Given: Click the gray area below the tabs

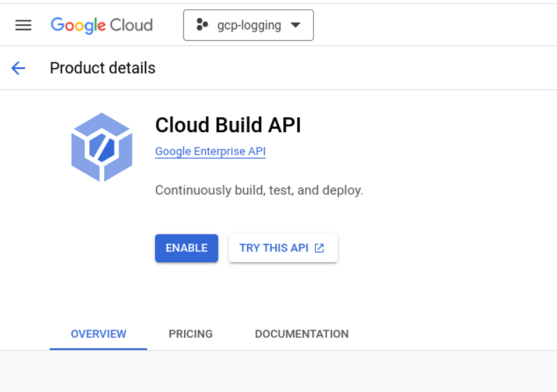Looking at the screenshot, I should (x=278, y=372).
